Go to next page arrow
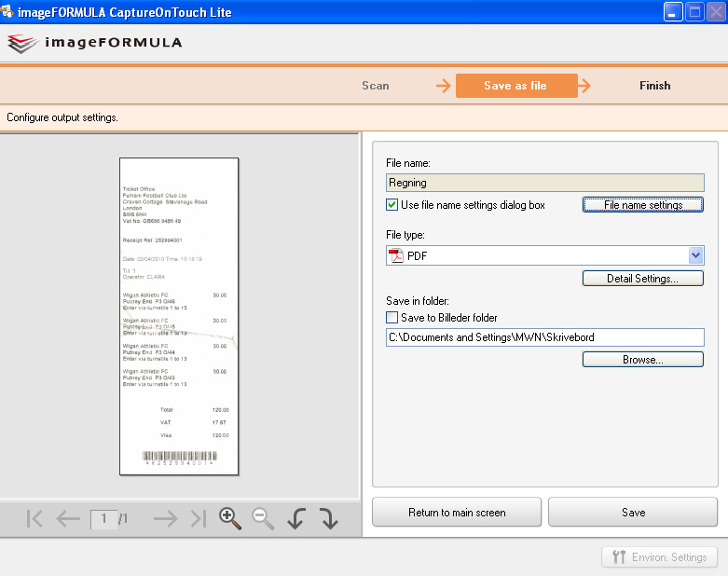 point(165,518)
